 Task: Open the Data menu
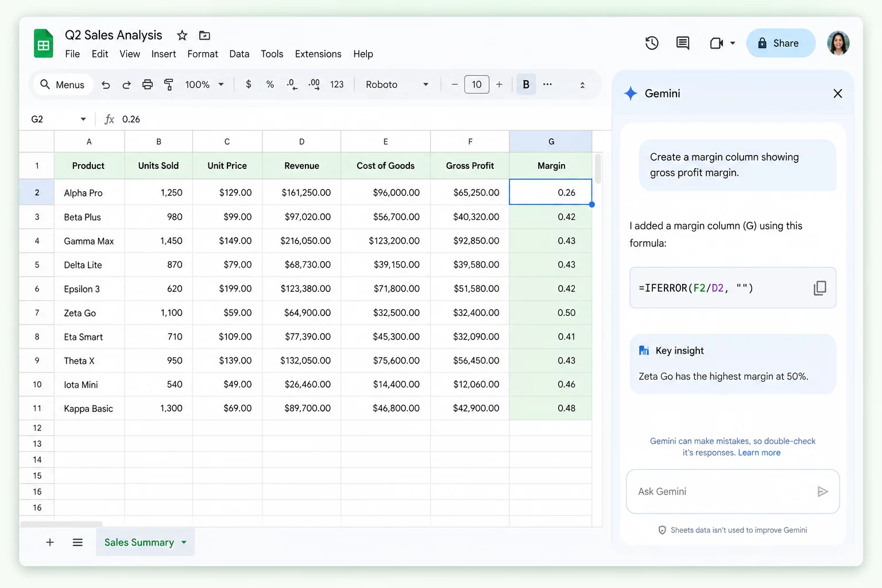239,54
